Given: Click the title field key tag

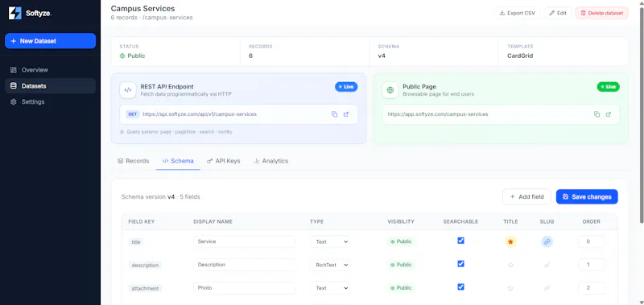Looking at the screenshot, I should point(136,242).
